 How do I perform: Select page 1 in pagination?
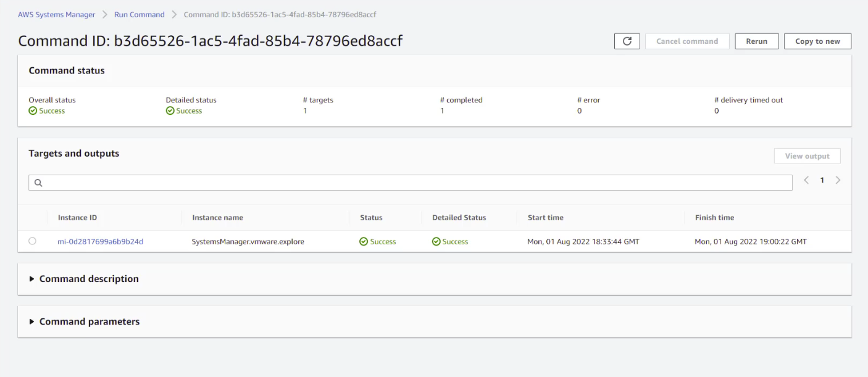coord(822,180)
